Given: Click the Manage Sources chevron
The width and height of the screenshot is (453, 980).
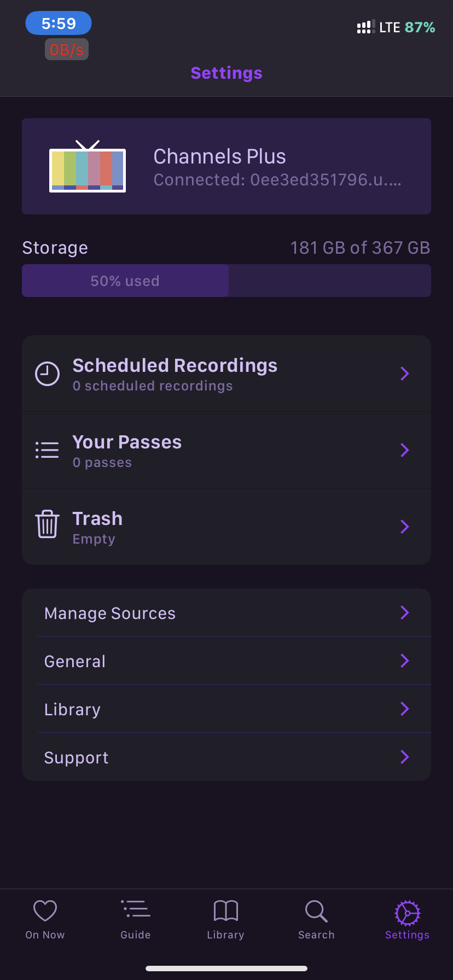Looking at the screenshot, I should point(405,612).
